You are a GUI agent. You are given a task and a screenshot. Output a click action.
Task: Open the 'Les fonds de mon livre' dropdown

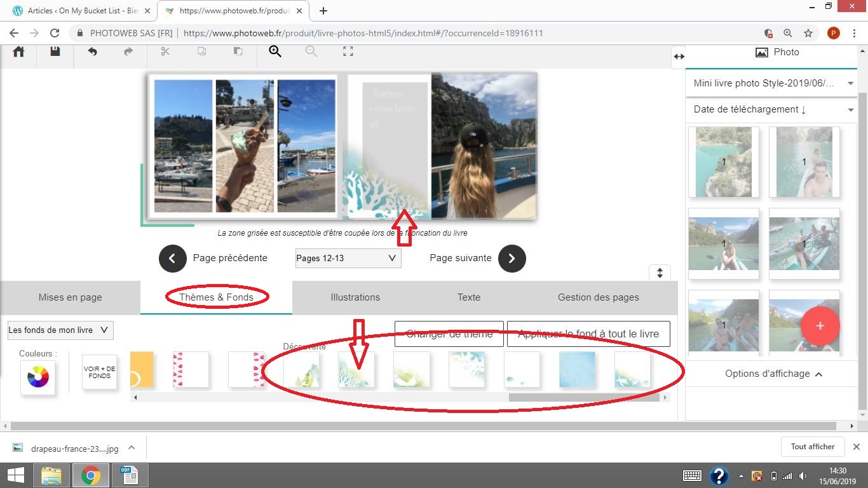click(x=60, y=330)
